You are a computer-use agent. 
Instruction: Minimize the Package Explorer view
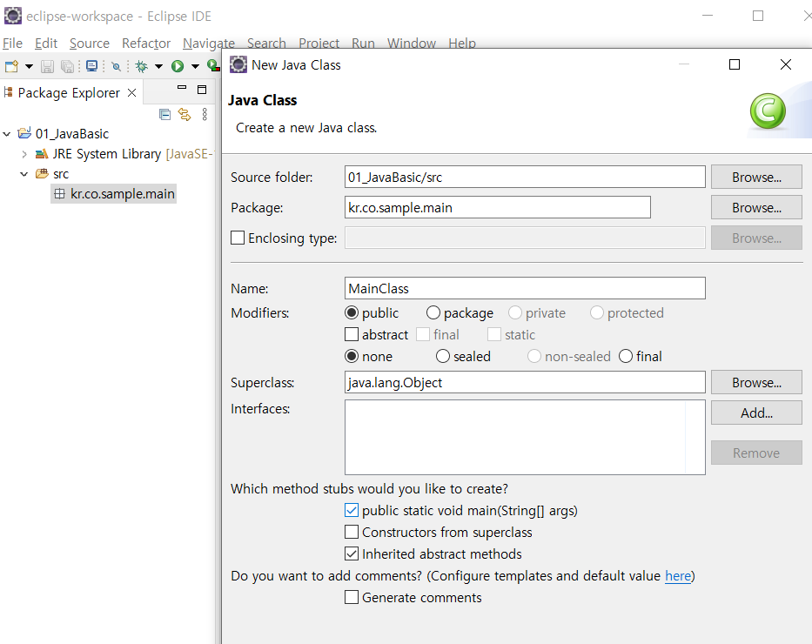click(182, 88)
